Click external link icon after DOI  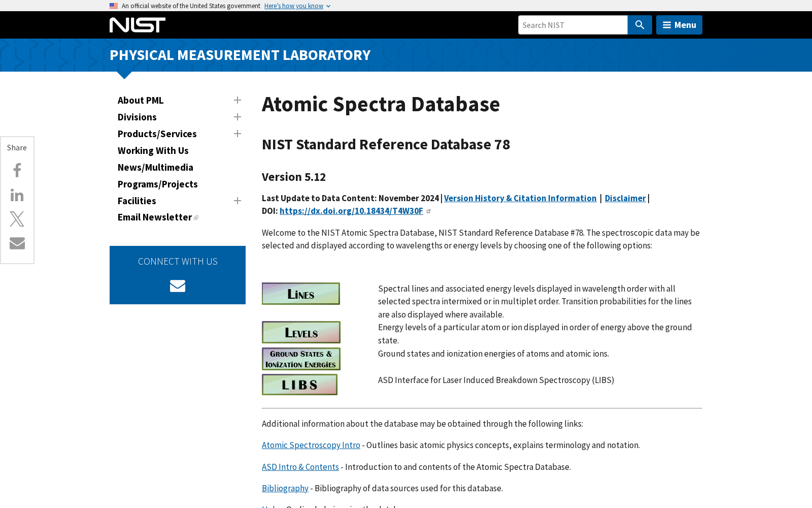coord(428,211)
